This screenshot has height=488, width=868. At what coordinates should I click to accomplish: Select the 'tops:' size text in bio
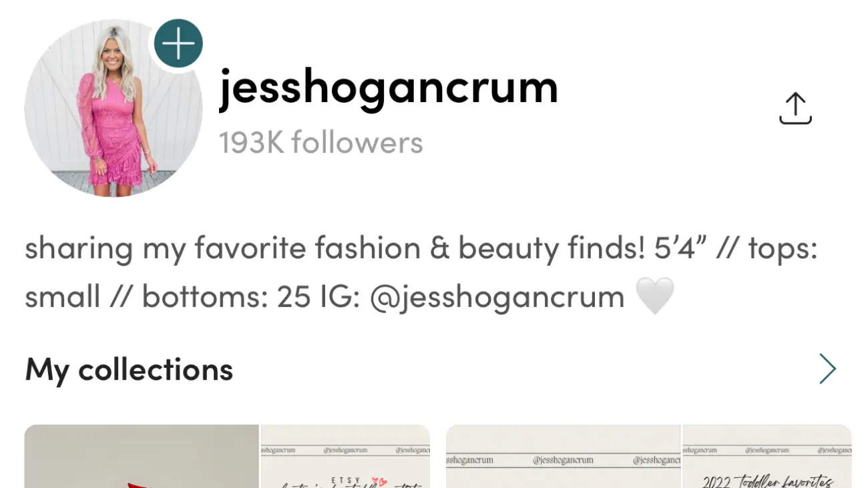783,249
